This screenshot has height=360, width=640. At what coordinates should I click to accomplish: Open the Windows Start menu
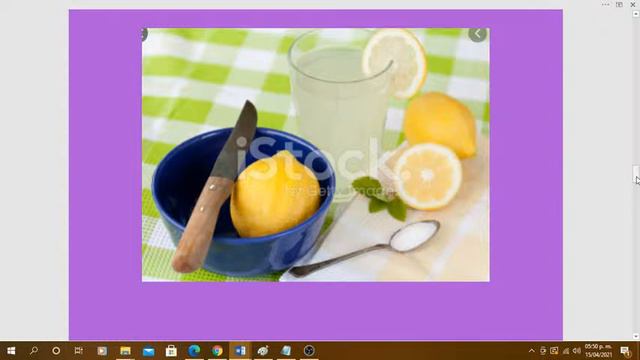11,351
